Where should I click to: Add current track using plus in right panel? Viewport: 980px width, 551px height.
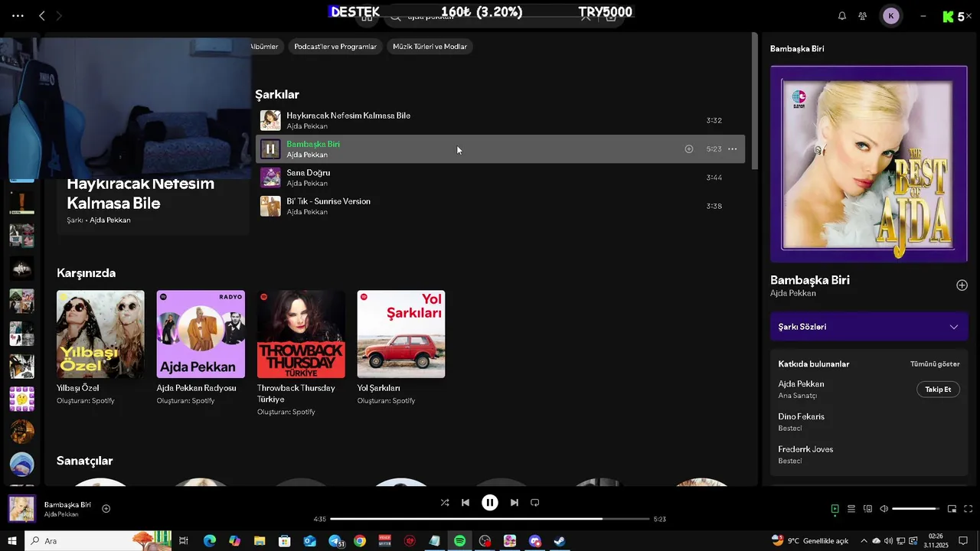(962, 285)
